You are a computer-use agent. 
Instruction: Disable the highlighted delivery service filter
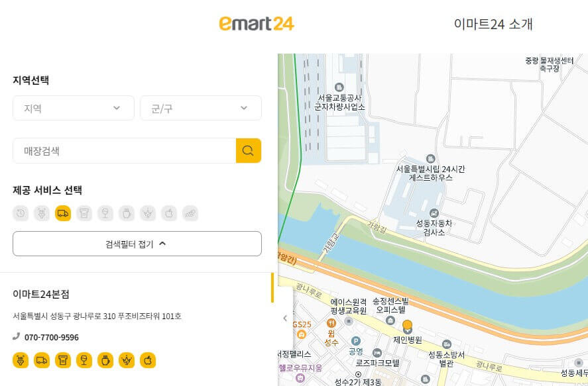[63, 213]
